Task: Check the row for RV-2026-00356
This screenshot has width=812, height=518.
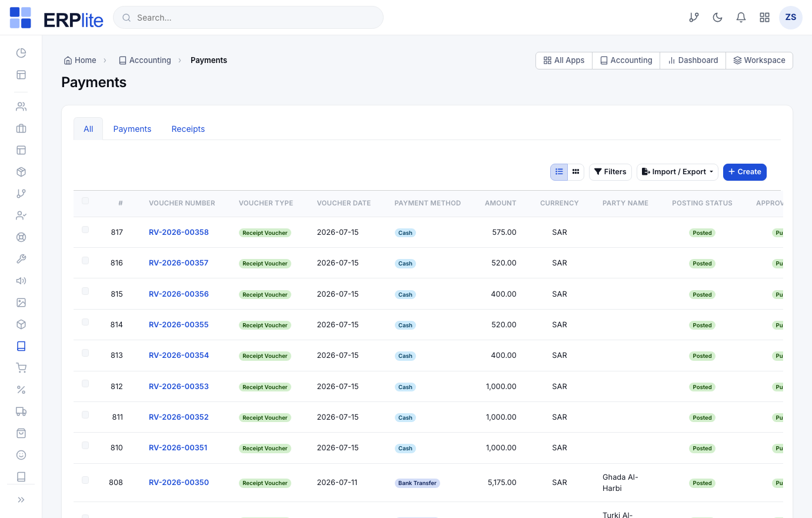Action: coord(85,291)
